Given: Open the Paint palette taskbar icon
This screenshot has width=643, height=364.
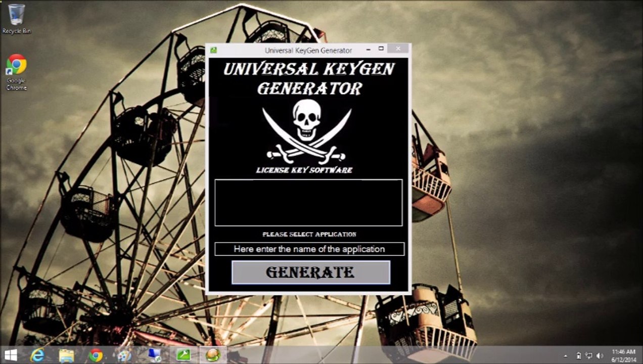Looking at the screenshot, I should (124, 355).
